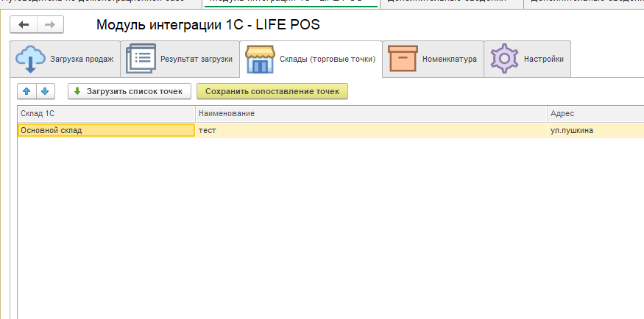Open the Номенклатура tab
The image size is (644, 319).
coord(433,59)
